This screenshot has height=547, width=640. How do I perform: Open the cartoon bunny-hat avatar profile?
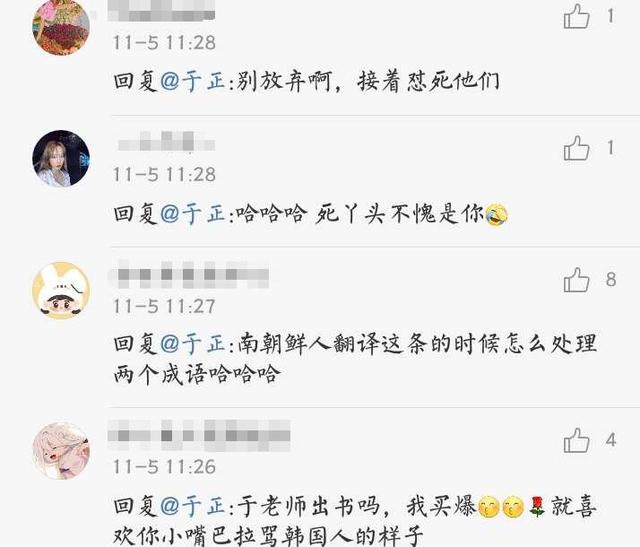coord(61,290)
